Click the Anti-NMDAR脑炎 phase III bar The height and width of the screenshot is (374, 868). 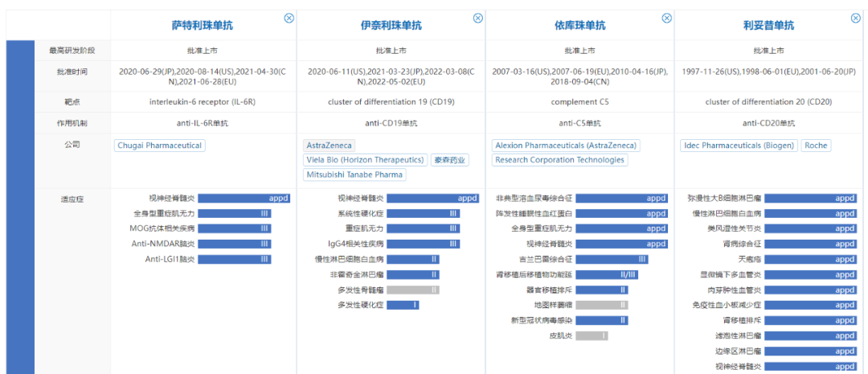point(235,244)
